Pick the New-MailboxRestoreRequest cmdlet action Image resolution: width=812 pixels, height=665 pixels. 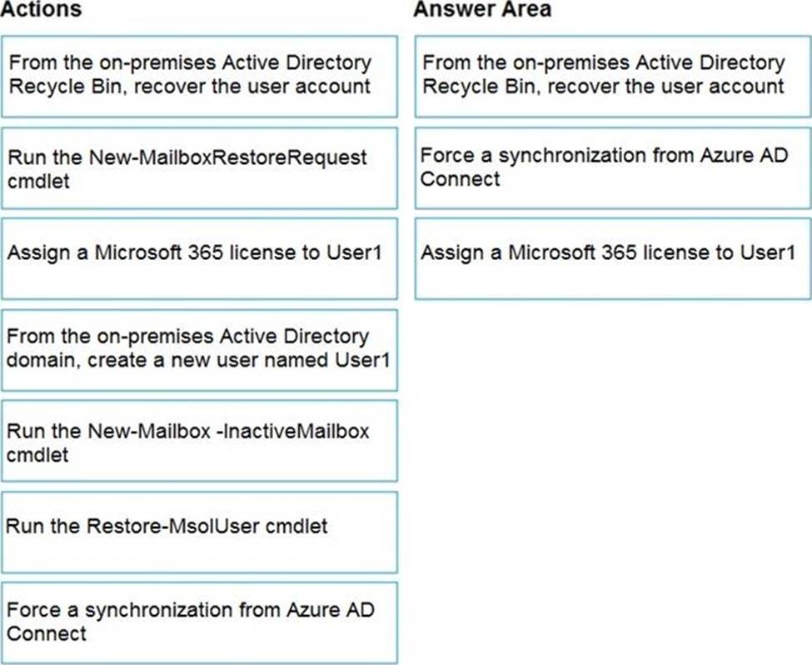(199, 168)
